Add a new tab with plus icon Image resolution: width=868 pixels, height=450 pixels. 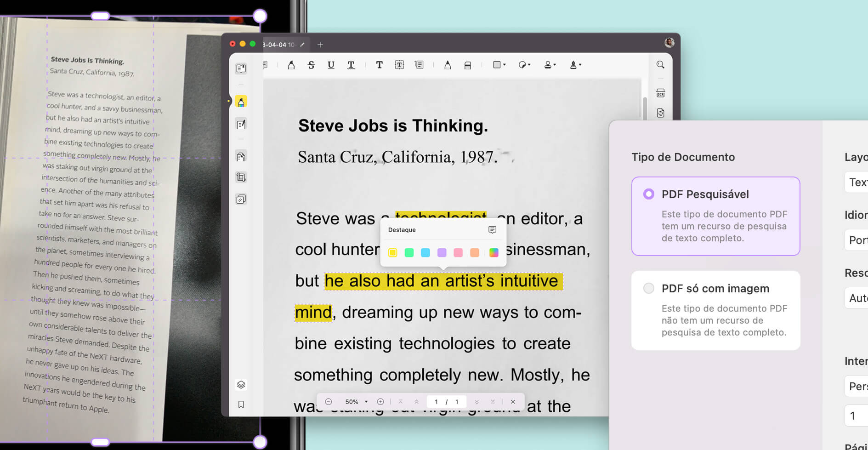pos(320,45)
